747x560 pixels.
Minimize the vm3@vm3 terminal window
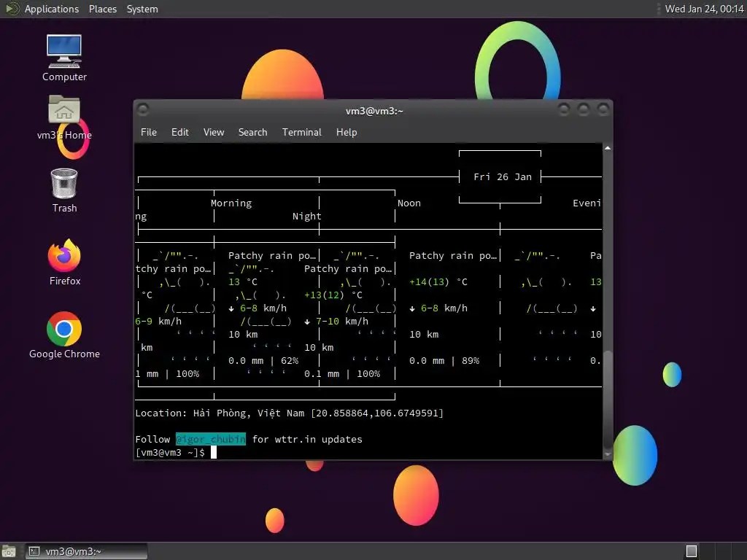pos(564,110)
